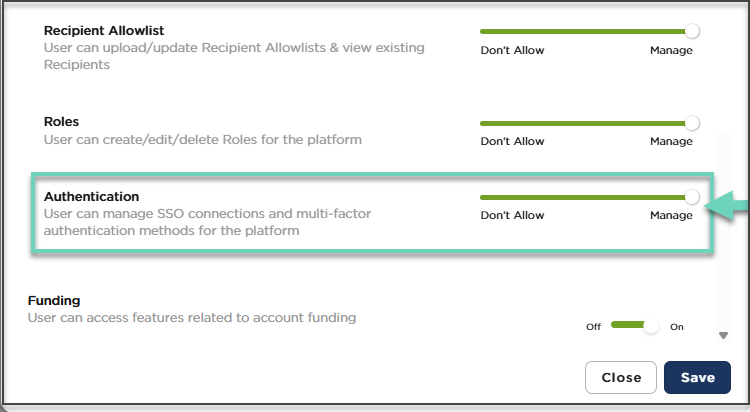
Task: Click the Authentication slider handle
Action: click(692, 197)
